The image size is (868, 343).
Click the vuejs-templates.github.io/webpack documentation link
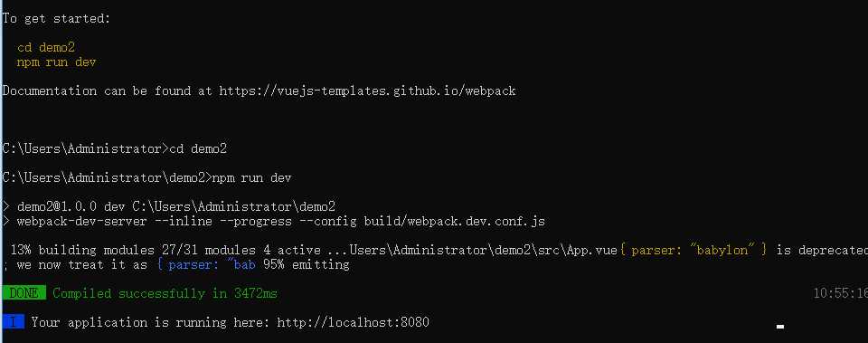tap(368, 91)
